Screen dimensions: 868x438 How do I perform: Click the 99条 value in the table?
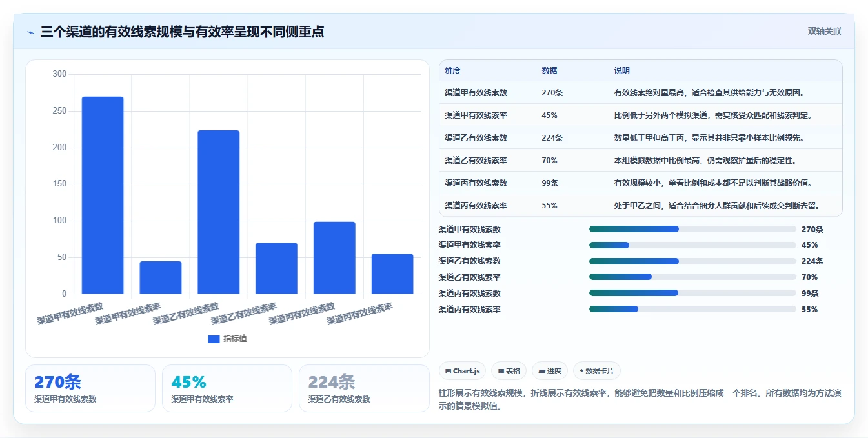(x=550, y=183)
